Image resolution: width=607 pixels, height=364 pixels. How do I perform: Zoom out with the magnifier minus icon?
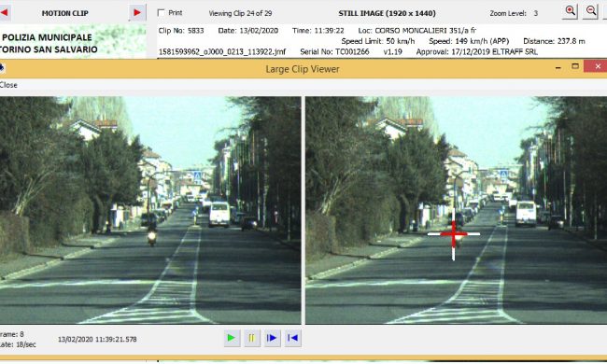click(x=591, y=11)
